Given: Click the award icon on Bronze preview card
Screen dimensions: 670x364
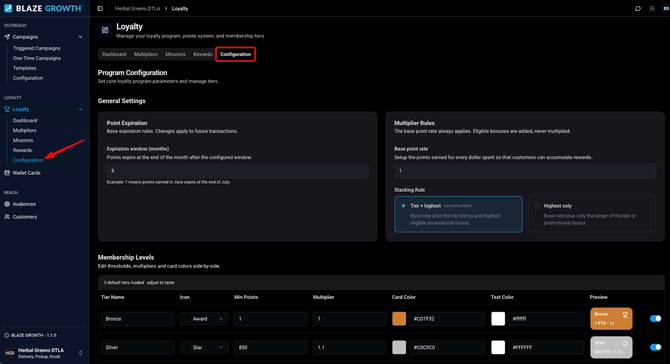Looking at the screenshot, I should (625, 315).
